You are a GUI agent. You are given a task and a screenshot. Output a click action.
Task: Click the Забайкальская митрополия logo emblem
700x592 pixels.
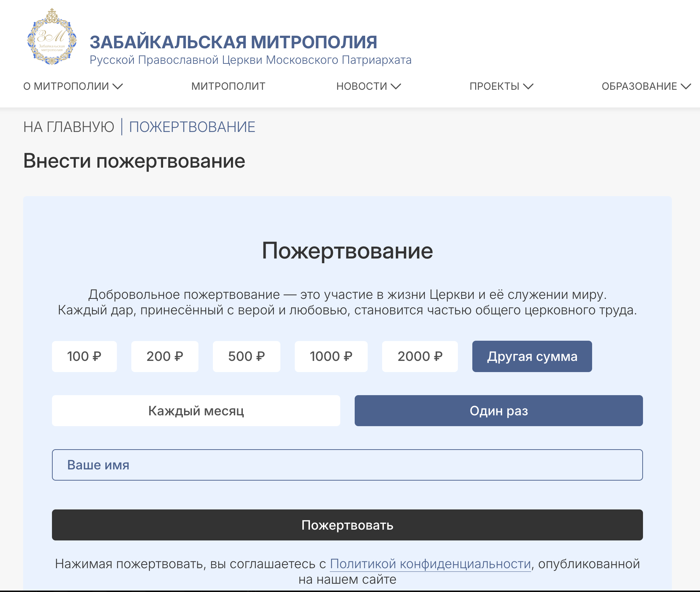52,37
